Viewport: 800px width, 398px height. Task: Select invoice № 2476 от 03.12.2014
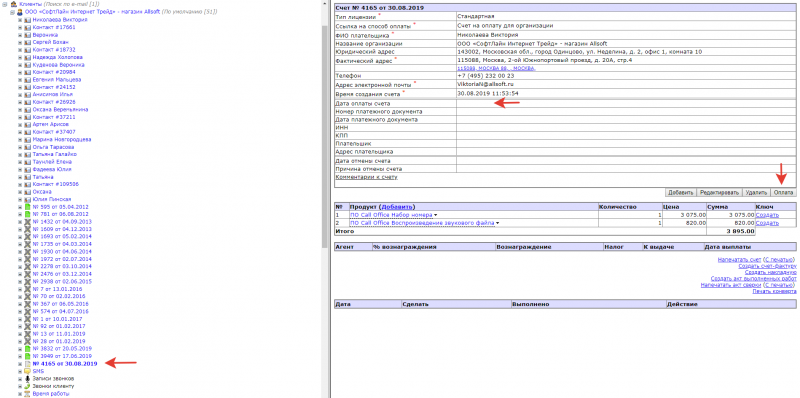coord(62,274)
